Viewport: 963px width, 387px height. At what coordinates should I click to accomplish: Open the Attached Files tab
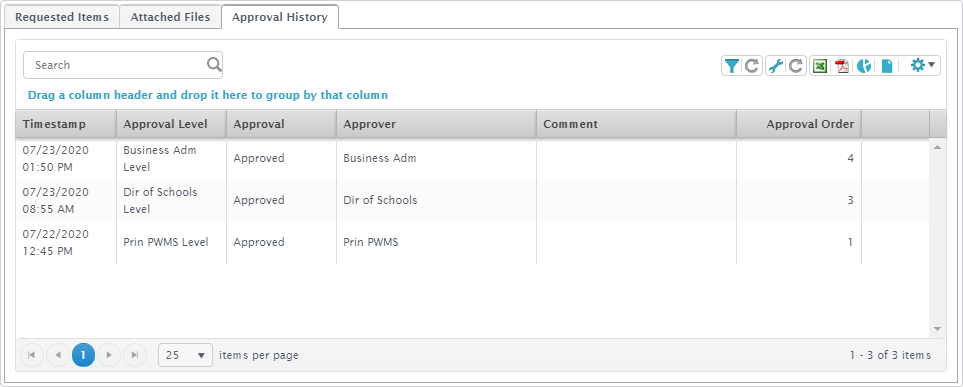(170, 17)
